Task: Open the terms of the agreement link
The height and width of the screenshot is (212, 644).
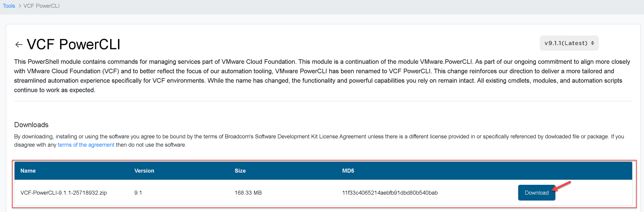Action: (x=86, y=145)
